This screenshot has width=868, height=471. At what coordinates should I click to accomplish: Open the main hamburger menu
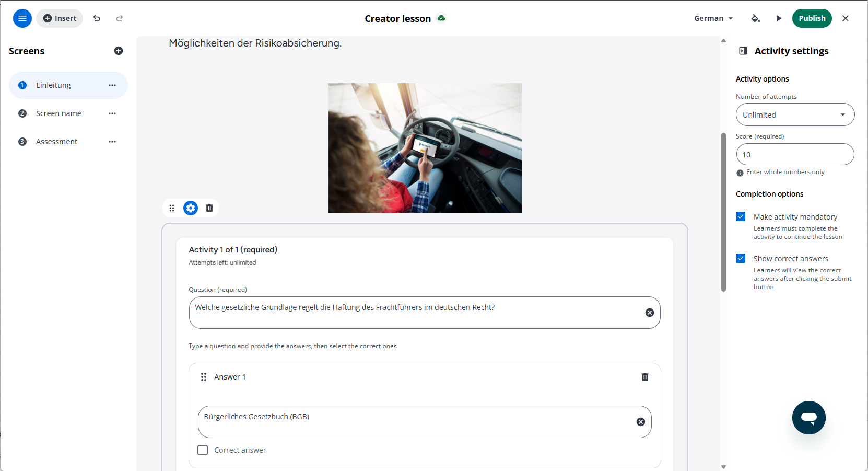(22, 18)
